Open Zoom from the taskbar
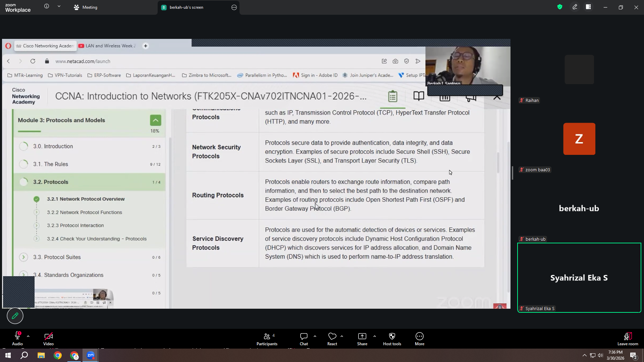 point(91,355)
